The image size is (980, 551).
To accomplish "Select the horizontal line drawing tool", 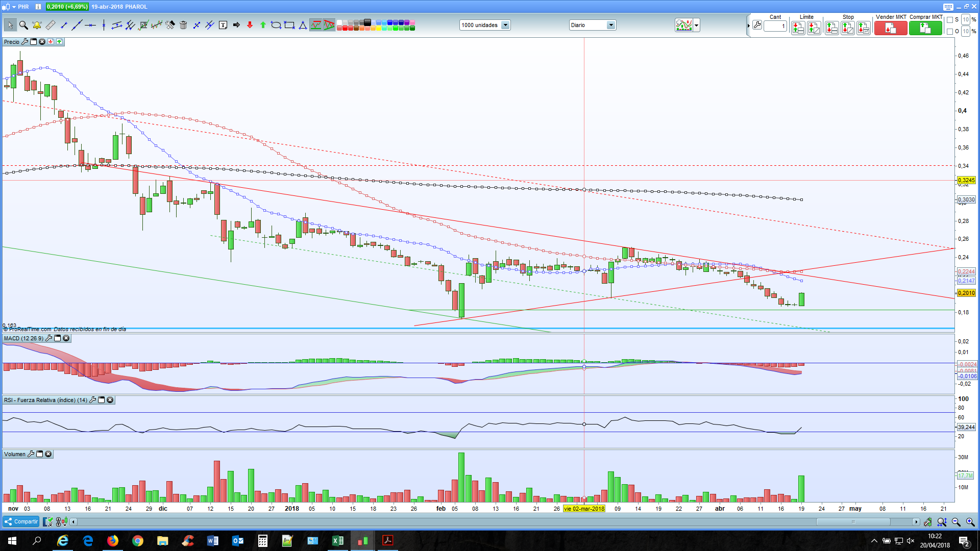I will [x=90, y=25].
